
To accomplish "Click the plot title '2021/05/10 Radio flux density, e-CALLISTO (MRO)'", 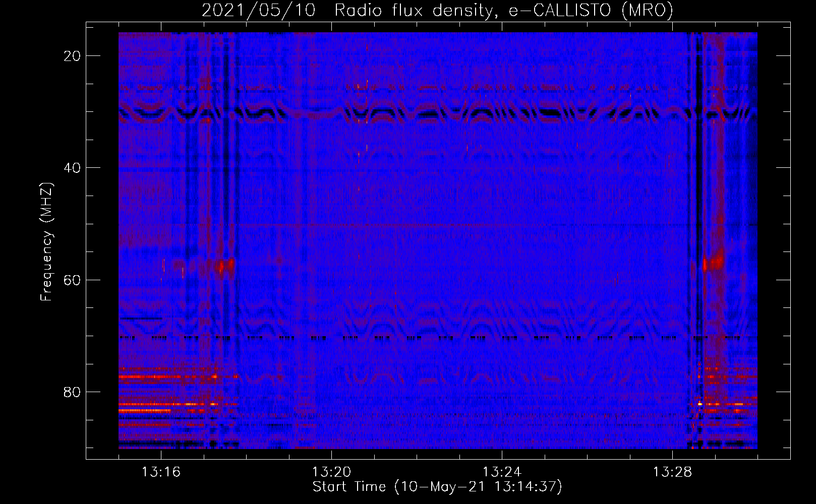I will (437, 11).
